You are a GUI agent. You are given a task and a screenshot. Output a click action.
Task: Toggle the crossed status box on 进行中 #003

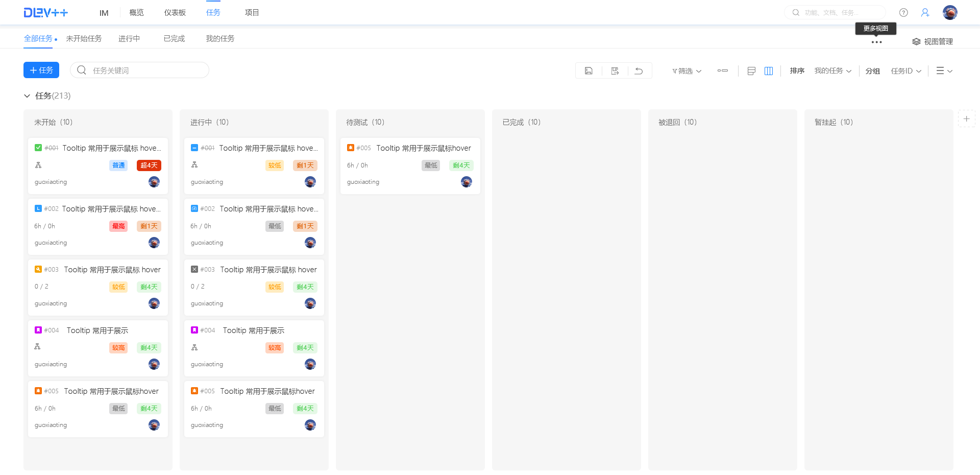pos(194,269)
